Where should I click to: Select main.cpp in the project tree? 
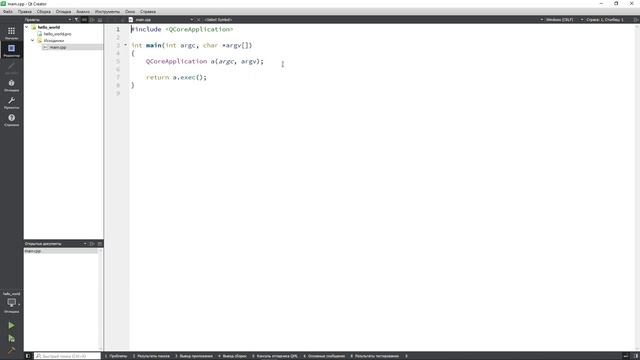58,47
